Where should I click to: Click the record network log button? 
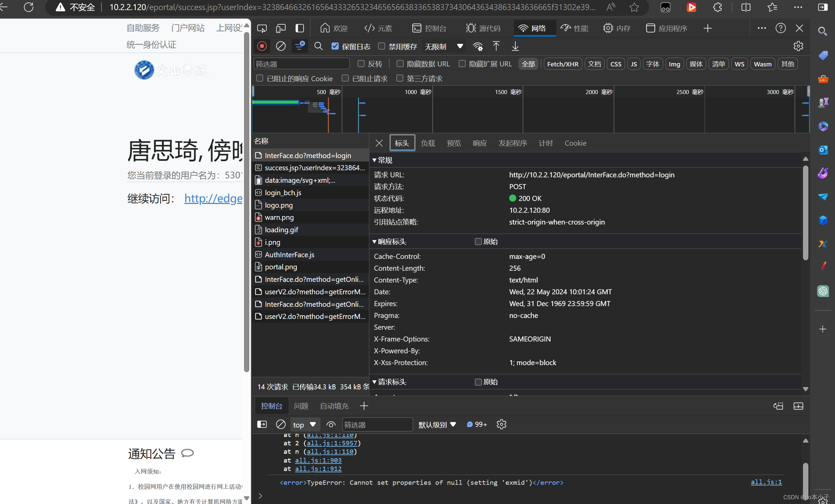pos(261,46)
